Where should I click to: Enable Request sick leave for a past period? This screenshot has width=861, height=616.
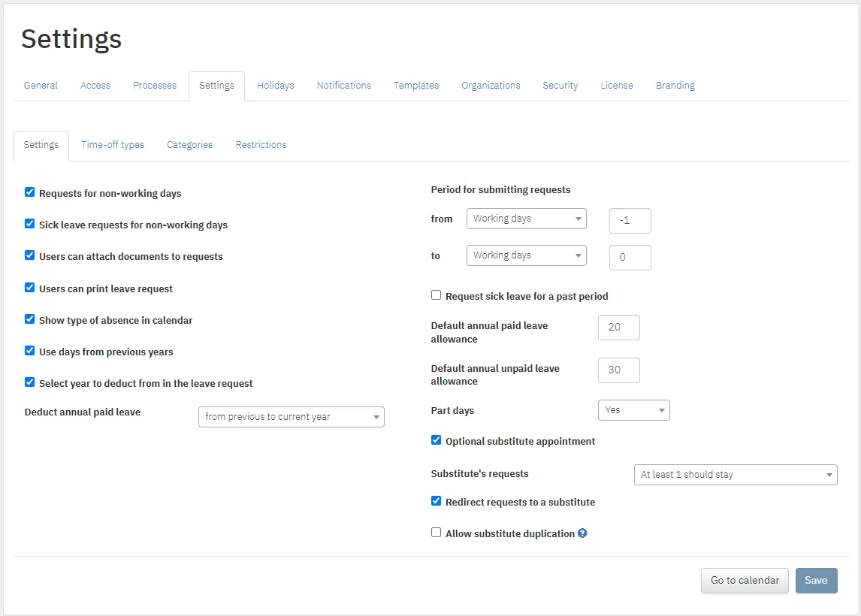436,294
